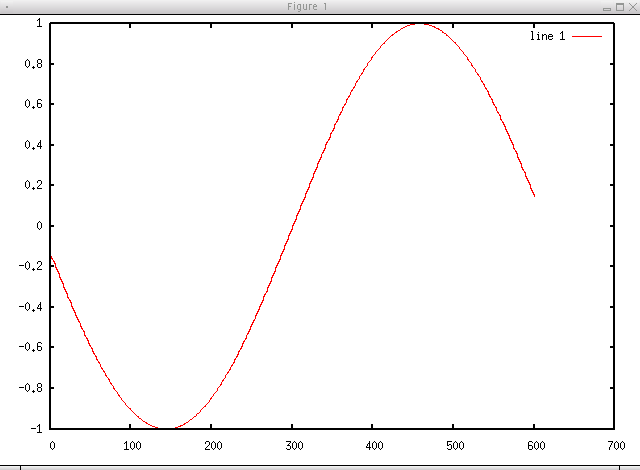This screenshot has width=640, height=470.
Task: Click y-axis label -1
Action: (36, 428)
